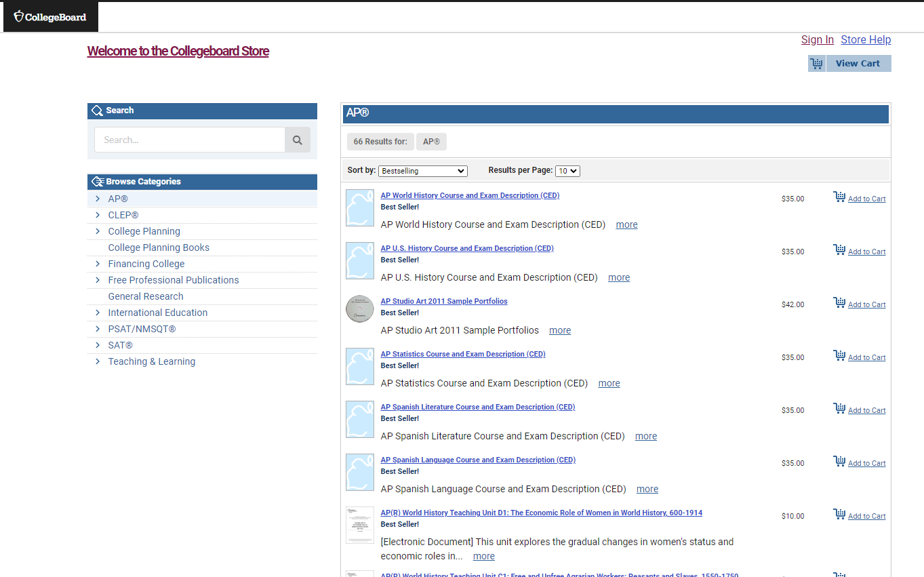Expand International Education chevron

98,313
